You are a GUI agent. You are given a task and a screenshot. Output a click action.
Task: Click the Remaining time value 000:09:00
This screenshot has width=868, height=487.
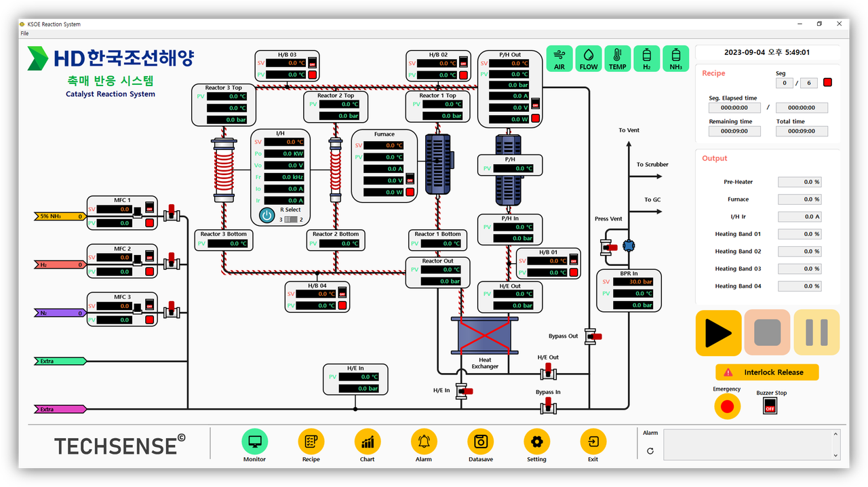click(734, 131)
